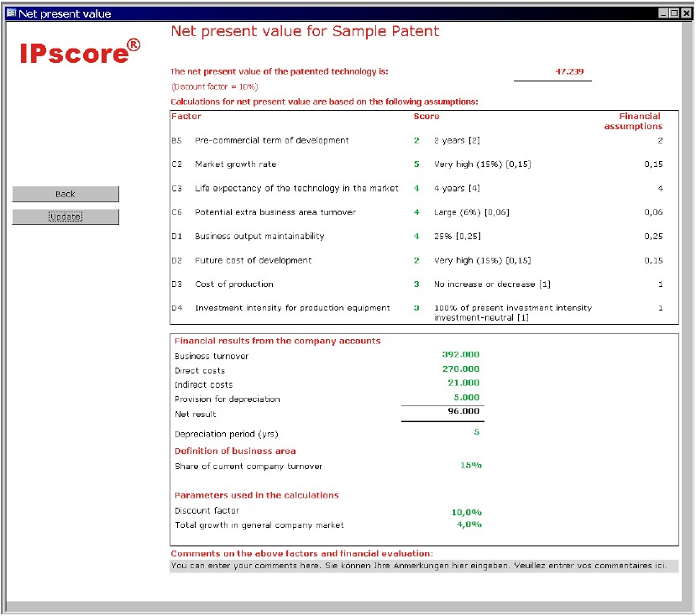Select the Direct costs value 270.000

point(460,369)
